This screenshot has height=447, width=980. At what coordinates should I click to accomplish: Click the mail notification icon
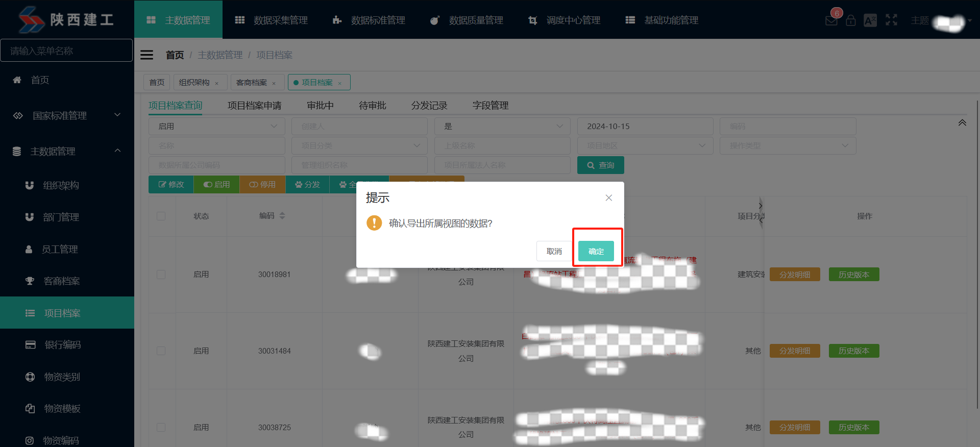[x=831, y=20]
